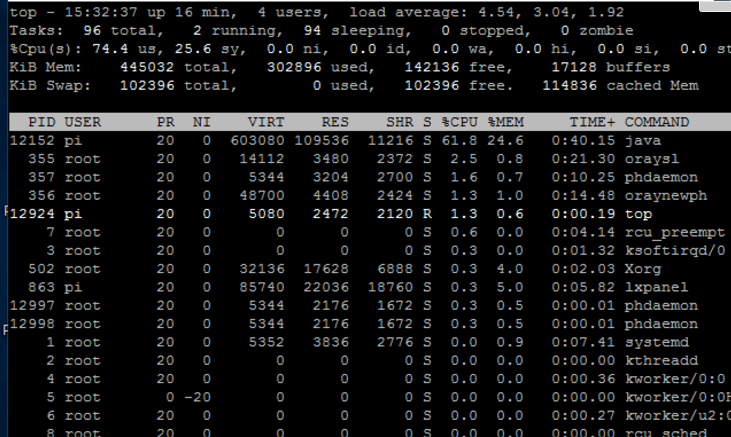This screenshot has width=731, height=437.
Task: Select the 61.8 CPU value for java
Action: tap(460, 140)
